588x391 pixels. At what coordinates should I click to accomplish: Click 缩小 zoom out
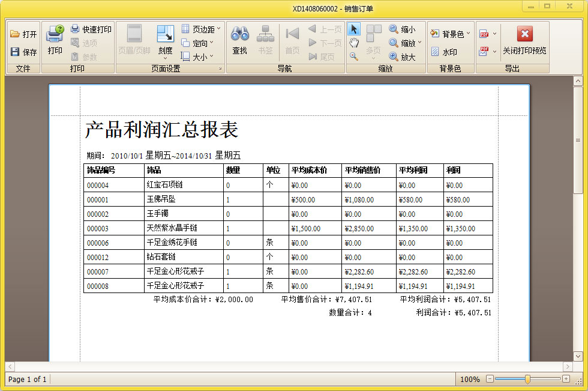coord(403,29)
